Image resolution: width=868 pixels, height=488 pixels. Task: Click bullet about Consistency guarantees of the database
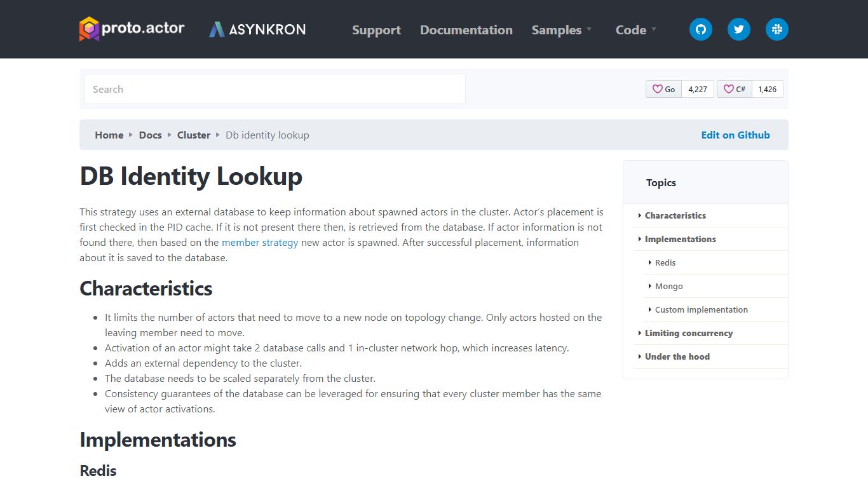(353, 401)
